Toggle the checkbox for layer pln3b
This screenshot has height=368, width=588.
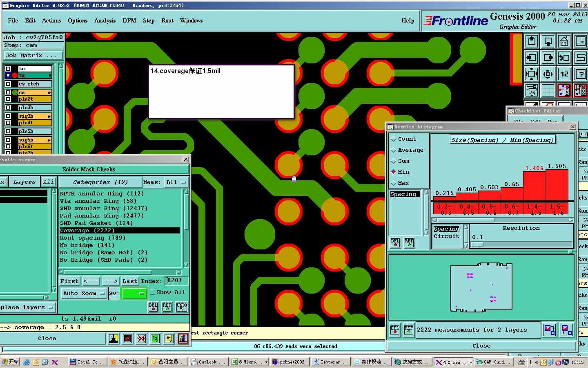[8, 108]
